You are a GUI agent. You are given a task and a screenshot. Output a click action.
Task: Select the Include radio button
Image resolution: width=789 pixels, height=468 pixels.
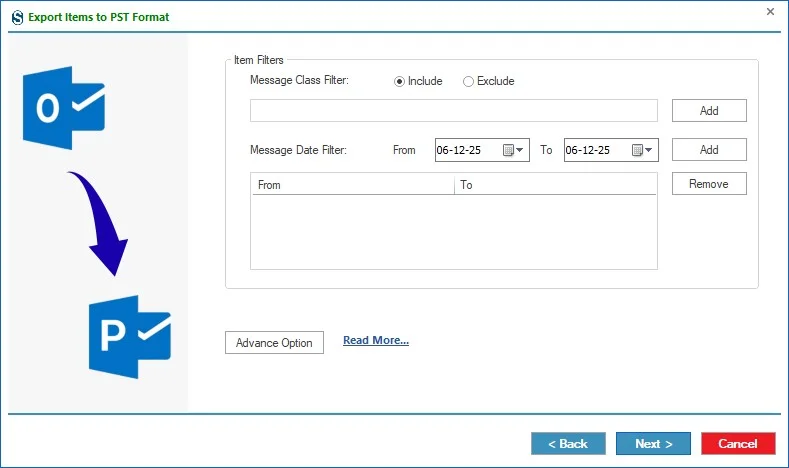(x=400, y=82)
